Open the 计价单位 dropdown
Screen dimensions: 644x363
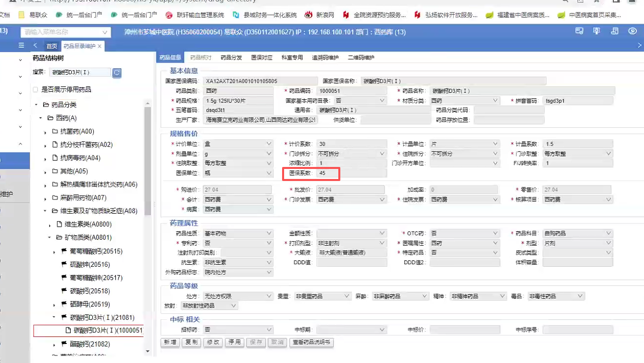pos(238,144)
